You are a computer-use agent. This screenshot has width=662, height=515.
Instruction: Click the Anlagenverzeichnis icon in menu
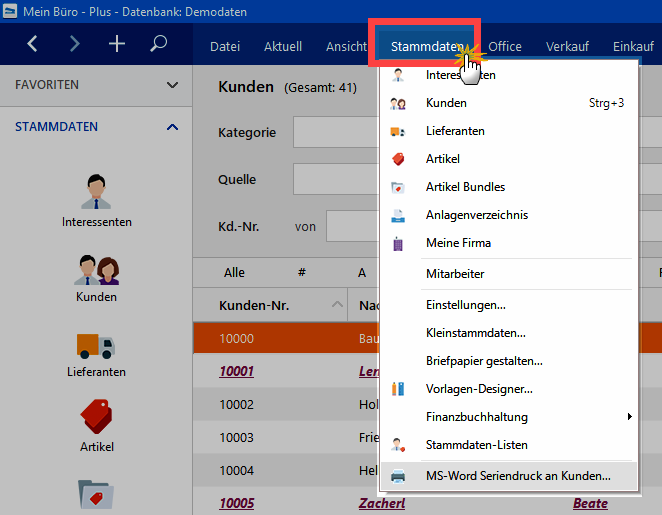[x=398, y=216]
